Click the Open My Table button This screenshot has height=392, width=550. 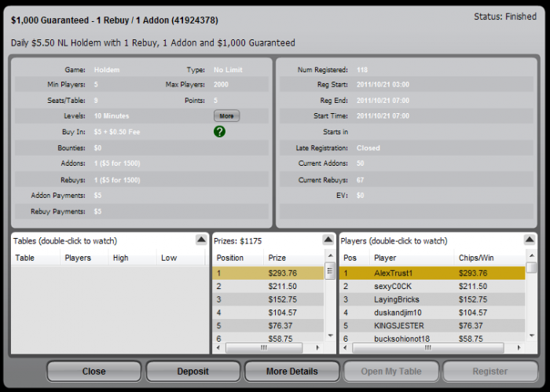391,372
